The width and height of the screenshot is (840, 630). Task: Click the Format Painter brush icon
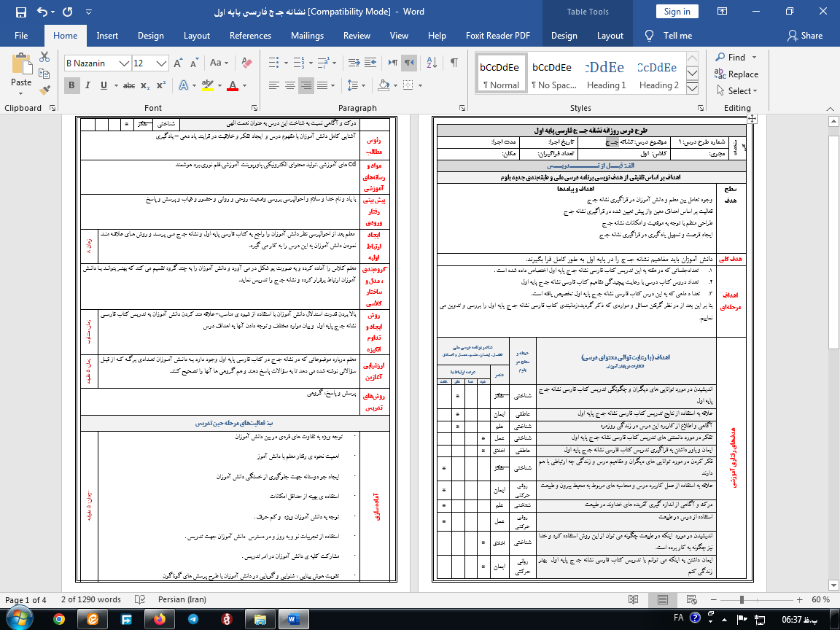(45, 90)
